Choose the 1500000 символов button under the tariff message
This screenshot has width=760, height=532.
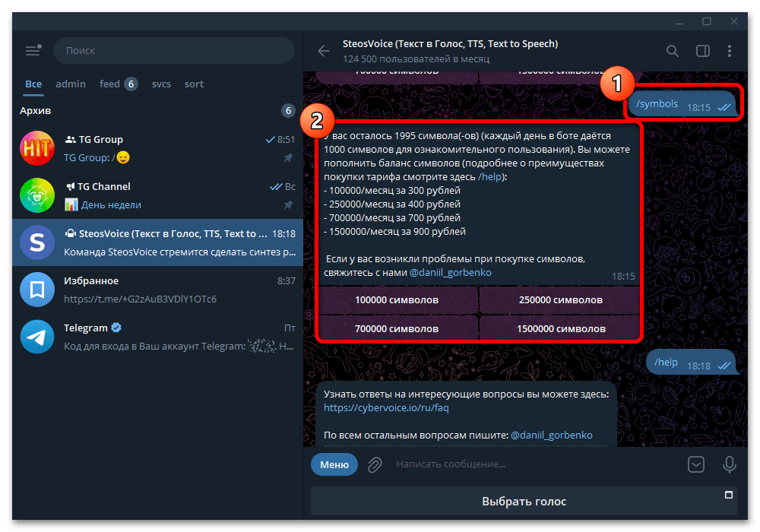(x=561, y=328)
